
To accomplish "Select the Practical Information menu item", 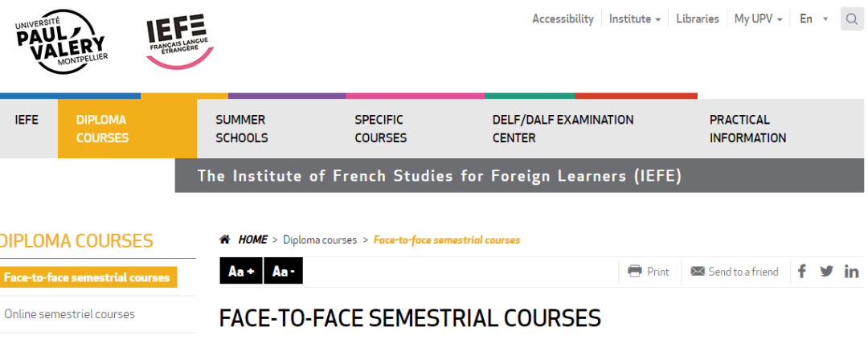I will 747,129.
